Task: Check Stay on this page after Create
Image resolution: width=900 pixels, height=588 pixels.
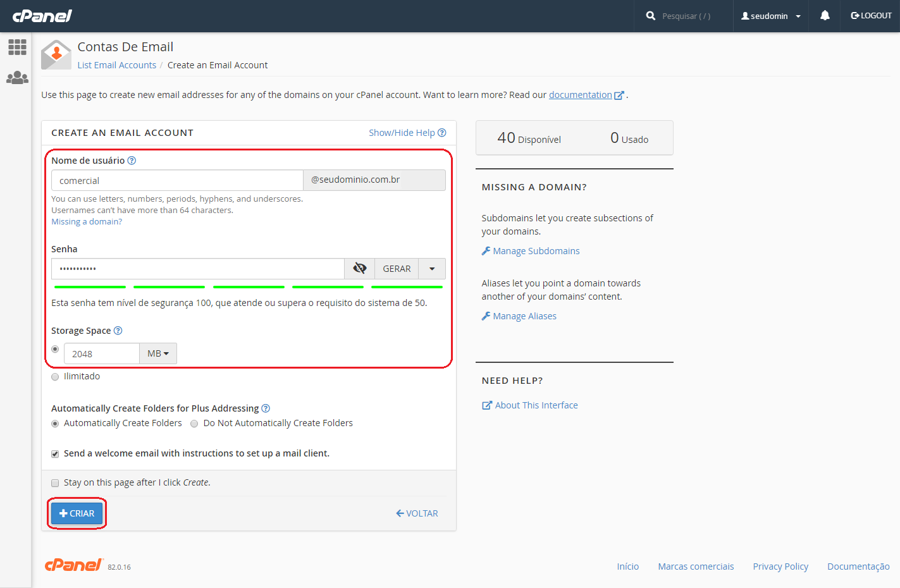Action: [55, 483]
